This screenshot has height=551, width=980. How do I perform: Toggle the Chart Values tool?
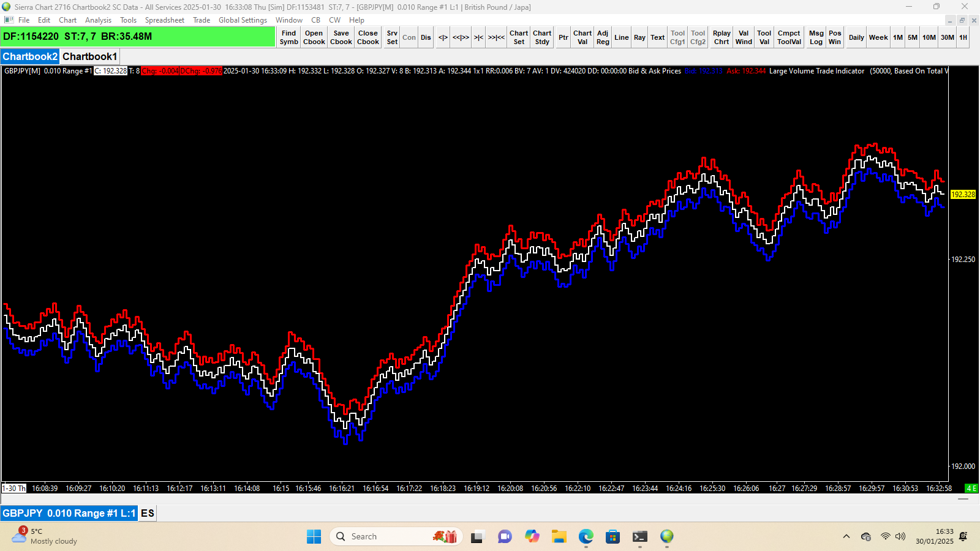pyautogui.click(x=582, y=37)
